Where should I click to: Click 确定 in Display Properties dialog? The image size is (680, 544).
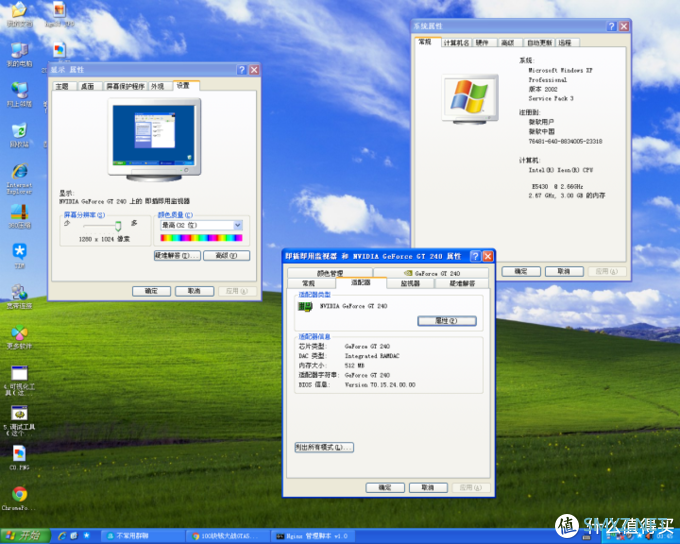click(151, 291)
